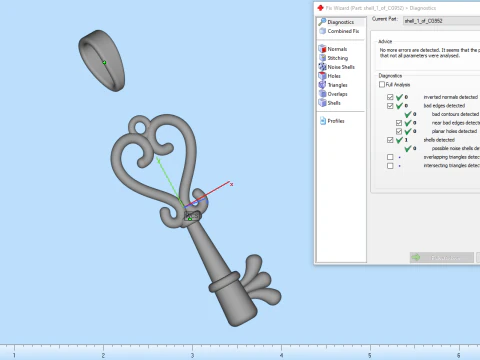Enable the Full Analysis checkbox
Viewport: 480px width, 360px height.
(382, 84)
